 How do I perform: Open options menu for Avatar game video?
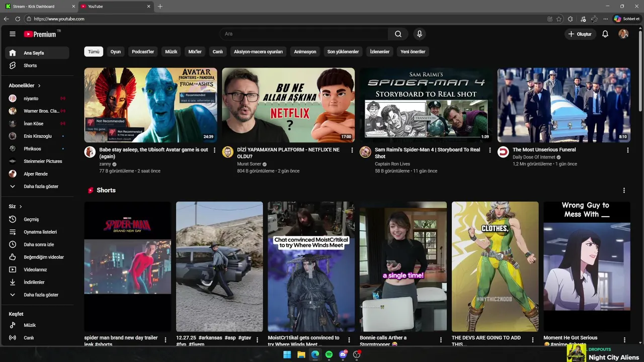[214, 150]
